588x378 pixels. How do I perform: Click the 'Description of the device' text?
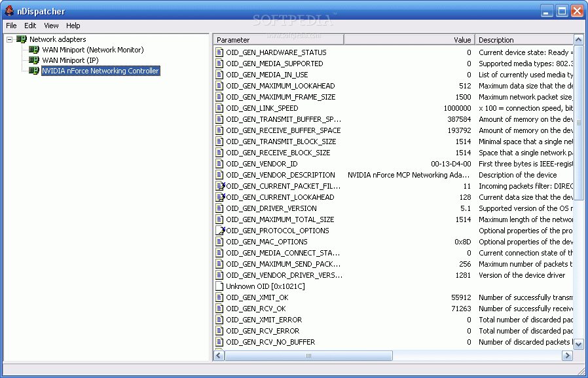[518, 175]
